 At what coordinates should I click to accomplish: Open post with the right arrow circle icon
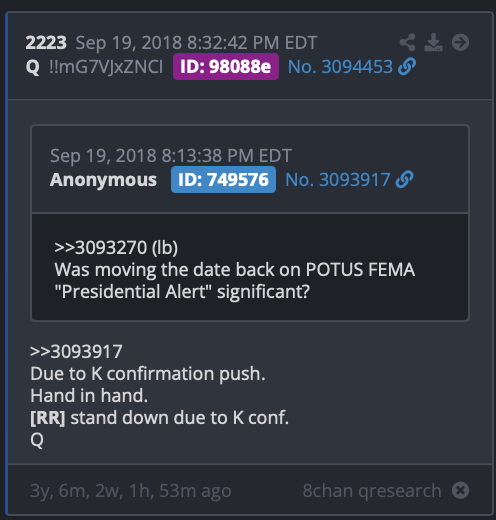pyautogui.click(x=460, y=42)
